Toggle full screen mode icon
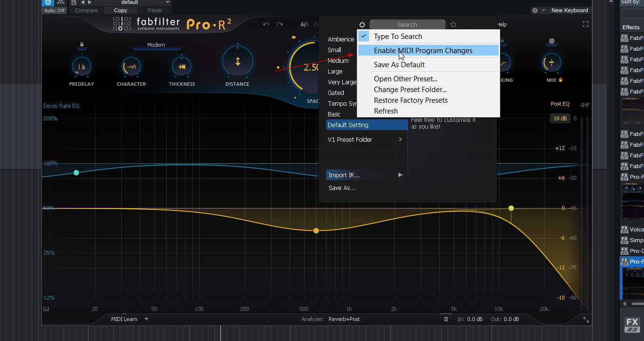The image size is (644, 341). 586,24
